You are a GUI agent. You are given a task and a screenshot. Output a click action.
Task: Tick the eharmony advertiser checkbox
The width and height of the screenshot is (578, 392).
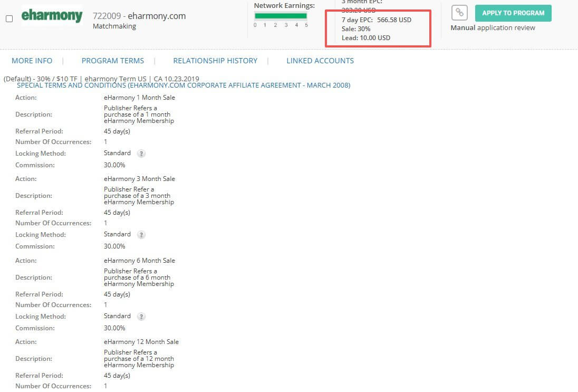coord(9,18)
